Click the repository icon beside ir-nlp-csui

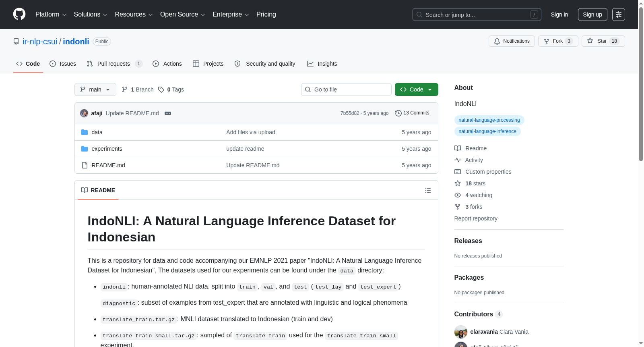16,42
